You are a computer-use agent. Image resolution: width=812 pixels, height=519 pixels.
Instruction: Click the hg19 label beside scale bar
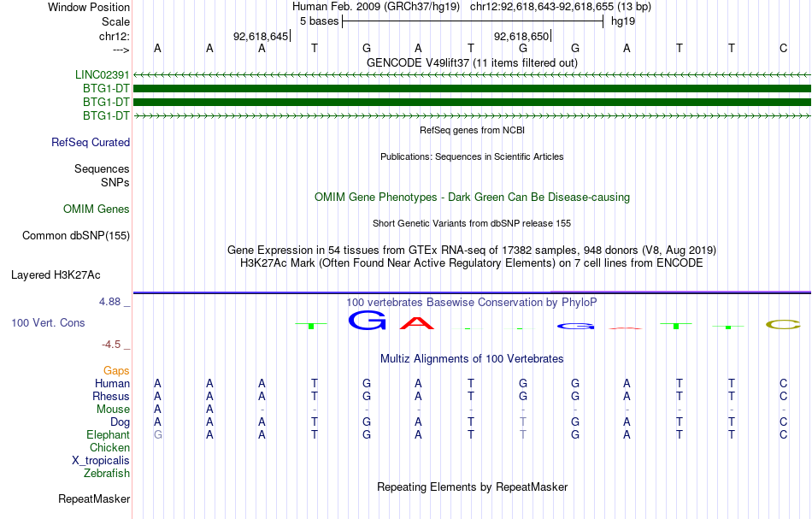coord(623,21)
